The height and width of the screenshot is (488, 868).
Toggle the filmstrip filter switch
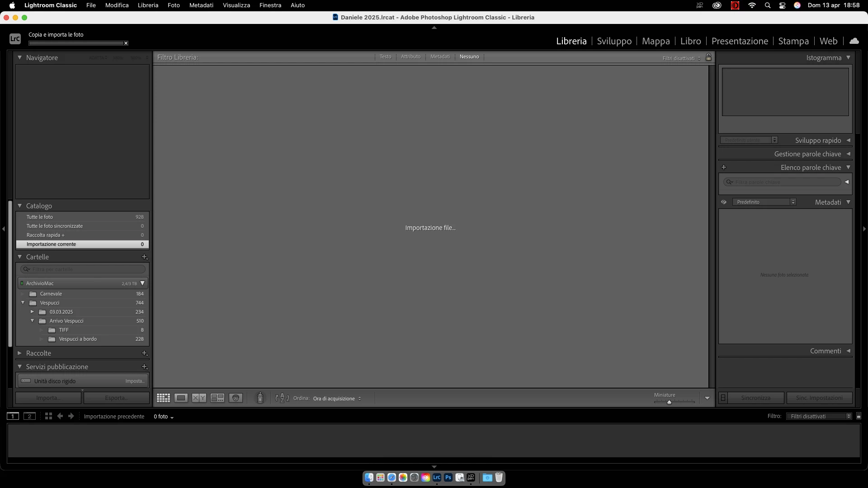859,416
